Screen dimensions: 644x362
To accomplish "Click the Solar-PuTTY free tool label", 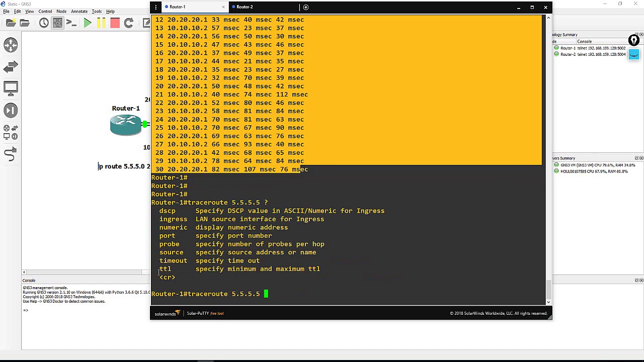I will 205,313.
